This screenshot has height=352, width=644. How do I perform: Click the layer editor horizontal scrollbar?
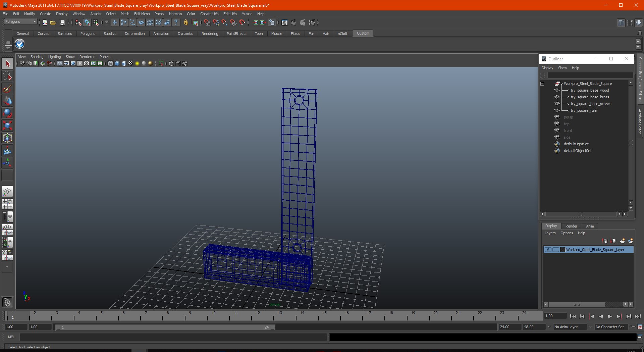click(577, 304)
